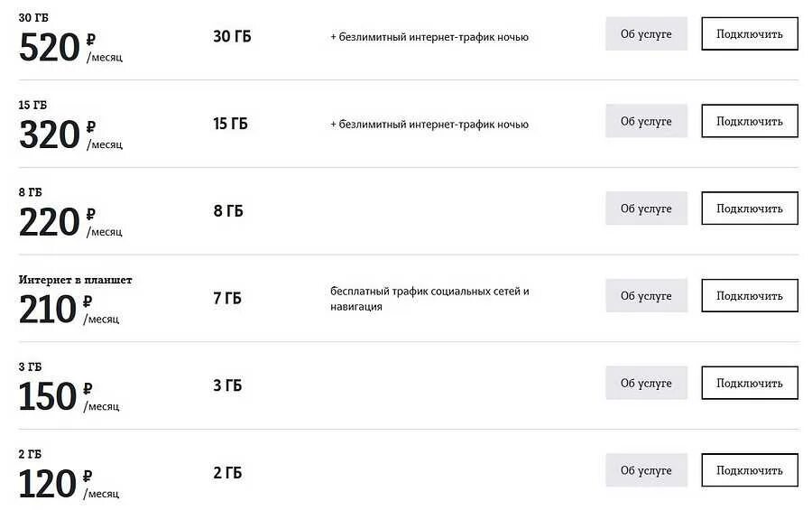Screen dimensions: 812x510
Task: Click 'Подключить' for the 30 ГБ plan
Action: (750, 33)
